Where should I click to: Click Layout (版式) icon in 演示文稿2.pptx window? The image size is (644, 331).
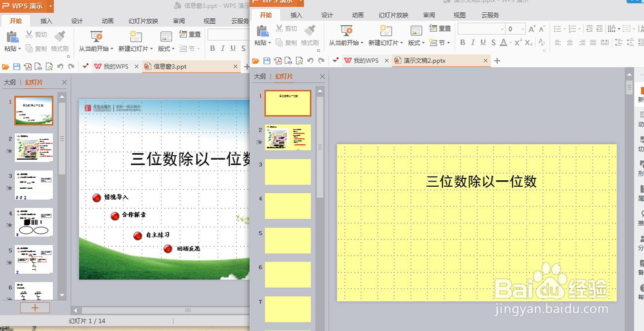pyautogui.click(x=416, y=31)
